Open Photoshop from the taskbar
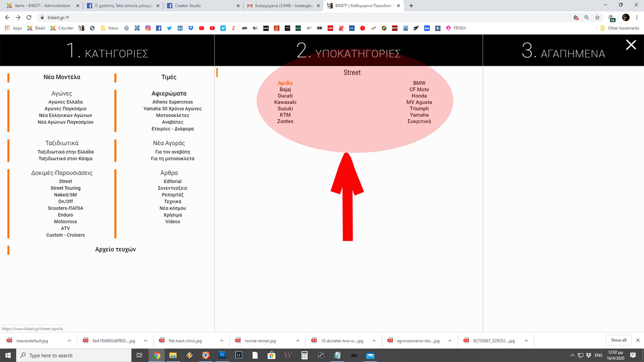This screenshot has width=644, height=362. click(x=222, y=355)
